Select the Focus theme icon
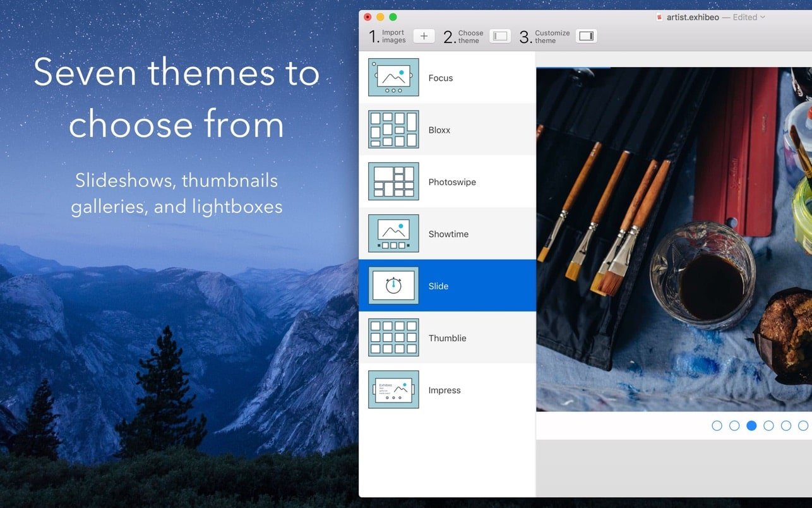The image size is (812, 508). (393, 78)
